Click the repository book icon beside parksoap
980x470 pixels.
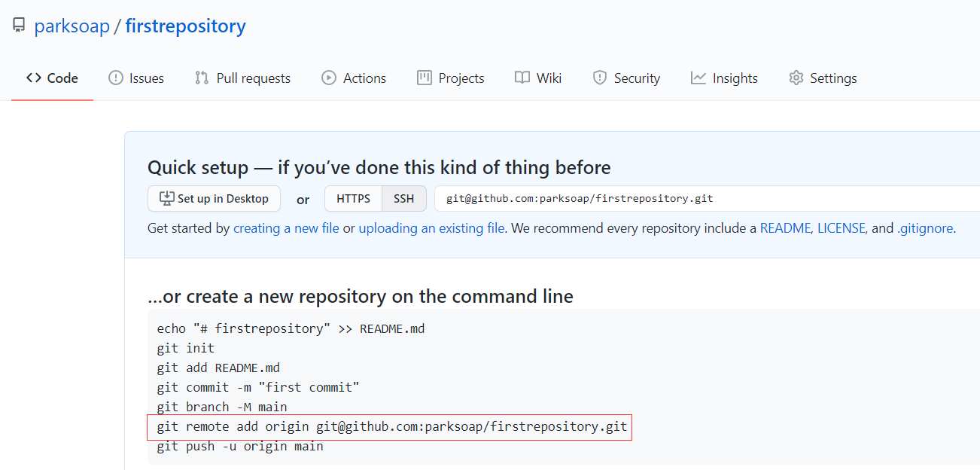(19, 26)
